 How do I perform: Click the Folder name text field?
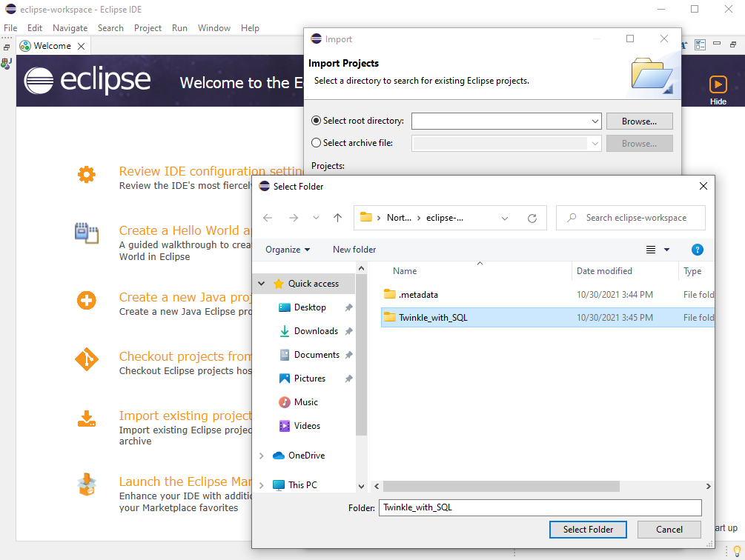[540, 508]
